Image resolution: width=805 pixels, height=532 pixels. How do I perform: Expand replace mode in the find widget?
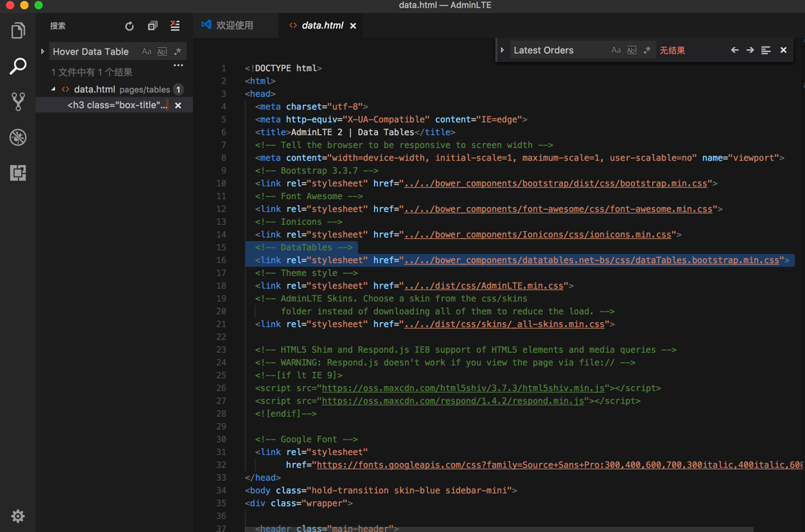[x=503, y=50]
